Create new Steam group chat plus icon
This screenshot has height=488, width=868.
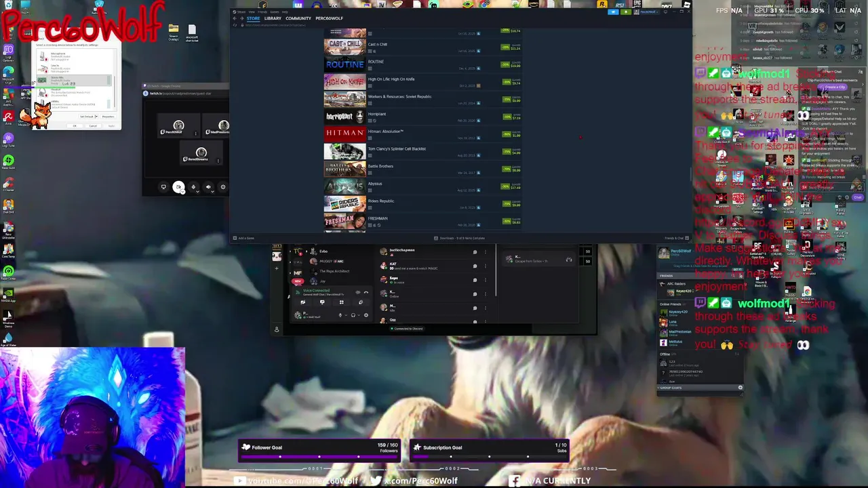point(741,388)
